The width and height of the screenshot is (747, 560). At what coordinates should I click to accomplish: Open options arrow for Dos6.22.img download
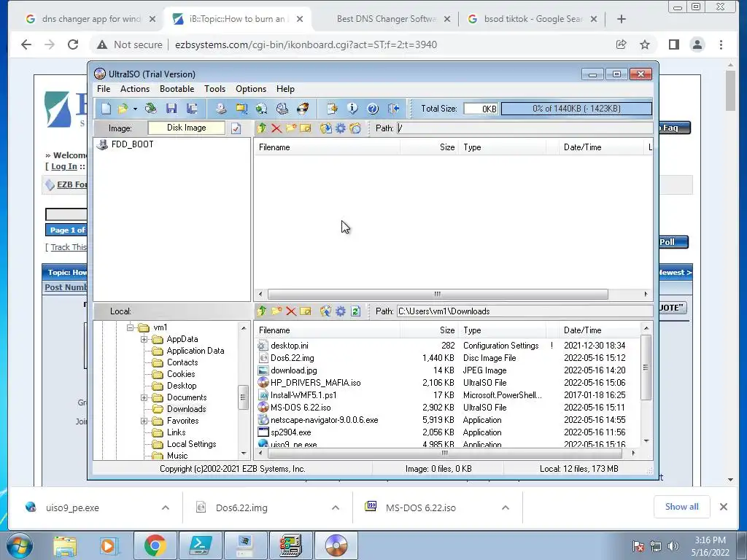(336, 507)
